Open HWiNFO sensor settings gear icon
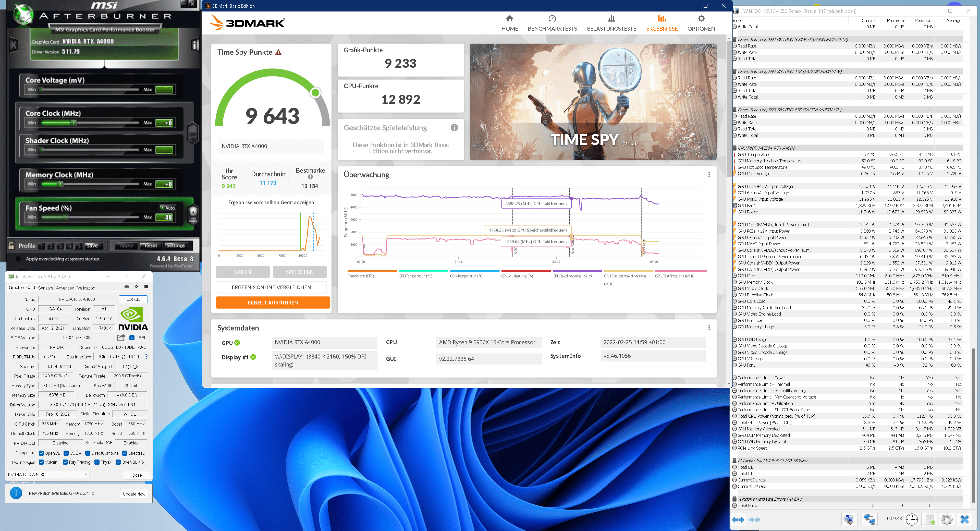980x531 pixels. (x=947, y=519)
